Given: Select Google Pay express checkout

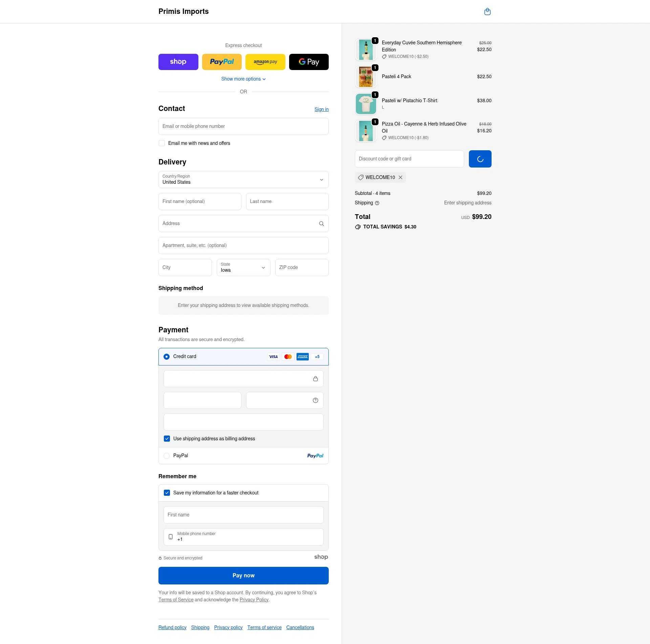Looking at the screenshot, I should click(x=308, y=62).
